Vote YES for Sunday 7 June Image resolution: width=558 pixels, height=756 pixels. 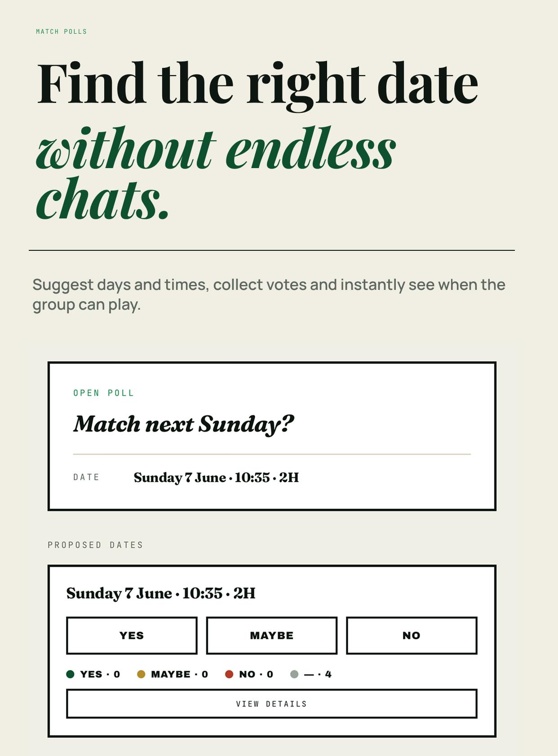[x=132, y=636]
